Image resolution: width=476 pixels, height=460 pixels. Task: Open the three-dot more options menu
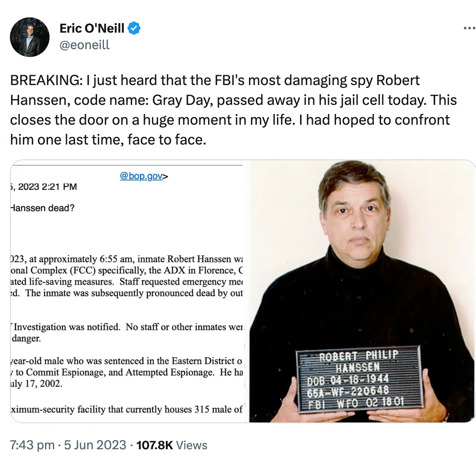(469, 28)
